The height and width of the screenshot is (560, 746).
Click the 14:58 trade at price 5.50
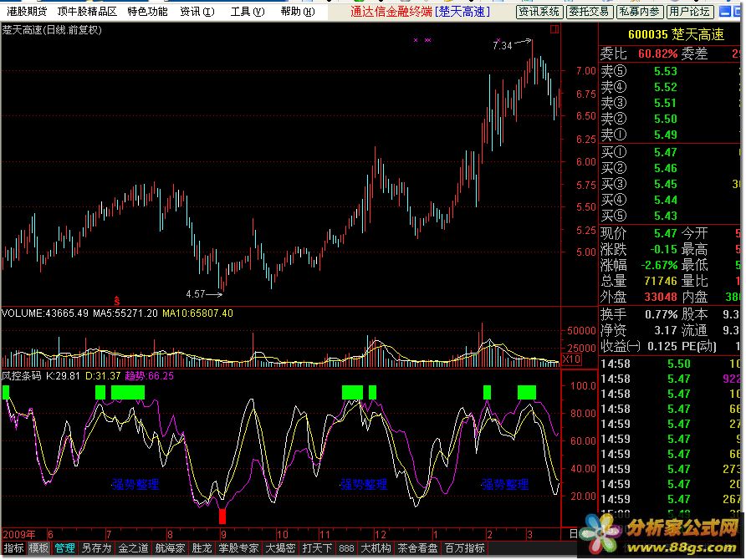[669, 364]
